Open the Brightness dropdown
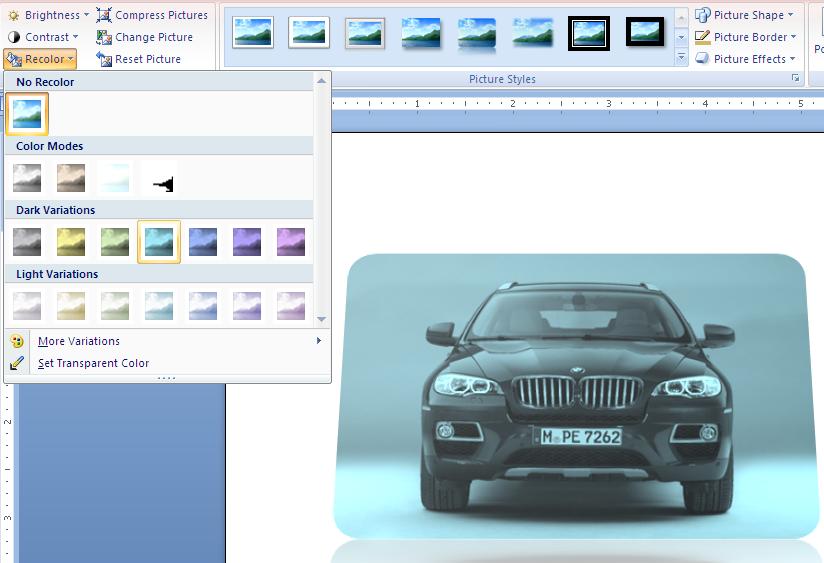The image size is (824, 563). [48, 15]
